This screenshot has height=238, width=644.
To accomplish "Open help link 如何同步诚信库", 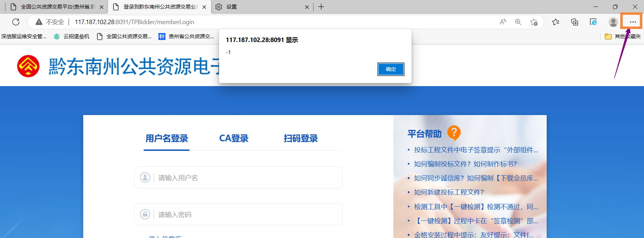I will point(476,178).
